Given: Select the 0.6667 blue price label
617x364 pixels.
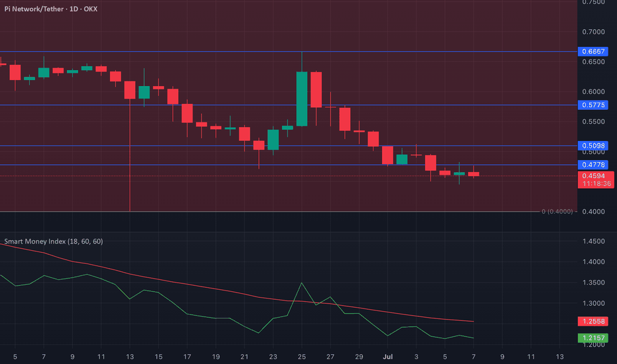Looking at the screenshot, I should [x=593, y=51].
